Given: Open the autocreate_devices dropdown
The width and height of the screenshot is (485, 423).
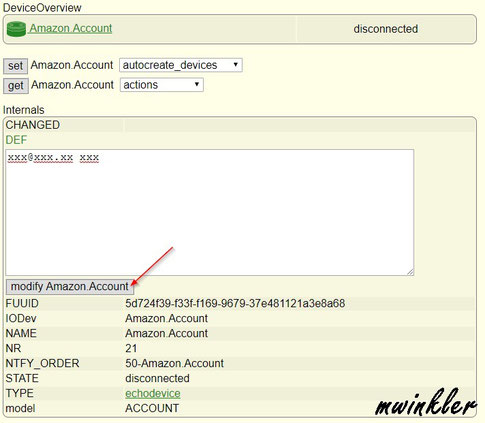Looking at the screenshot, I should [x=181, y=65].
